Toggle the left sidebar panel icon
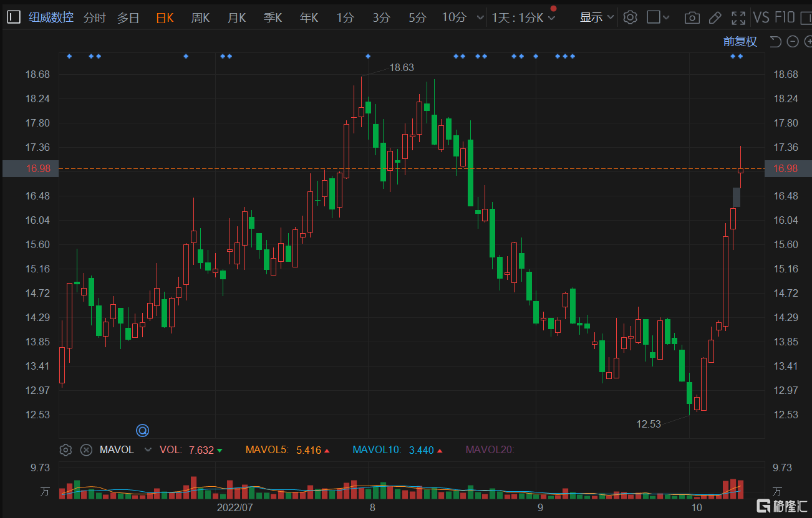Image resolution: width=812 pixels, height=518 pixels. point(13,17)
